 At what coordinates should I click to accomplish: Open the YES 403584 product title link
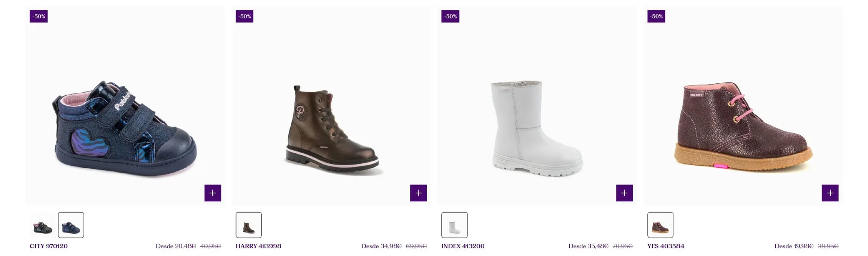[666, 246]
